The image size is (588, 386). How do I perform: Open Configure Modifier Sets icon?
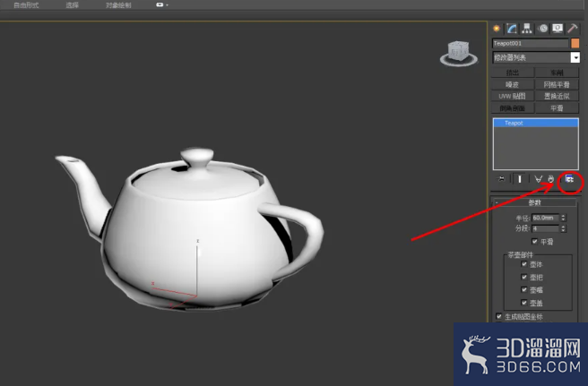click(x=570, y=179)
